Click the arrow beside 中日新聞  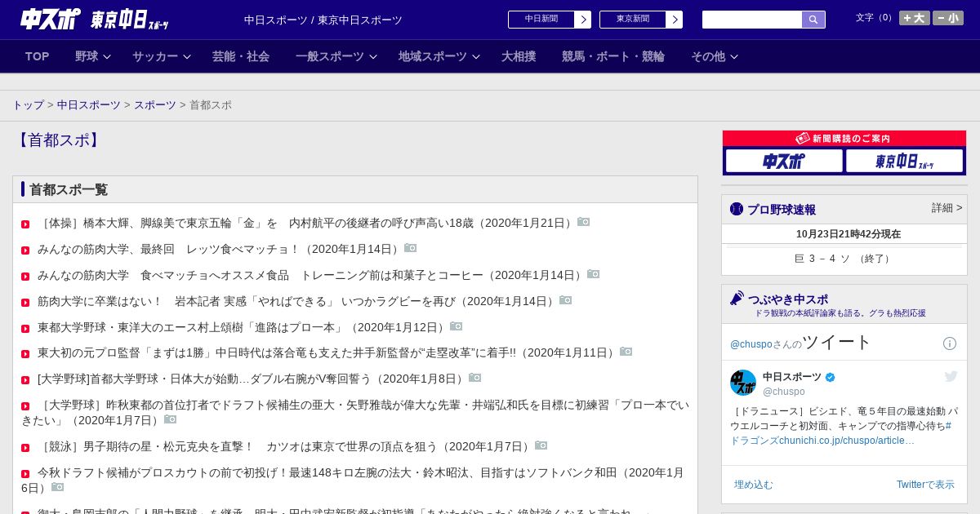click(x=583, y=20)
